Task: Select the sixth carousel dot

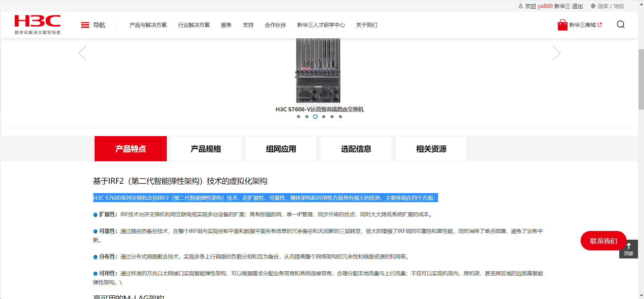Action: 340,117
